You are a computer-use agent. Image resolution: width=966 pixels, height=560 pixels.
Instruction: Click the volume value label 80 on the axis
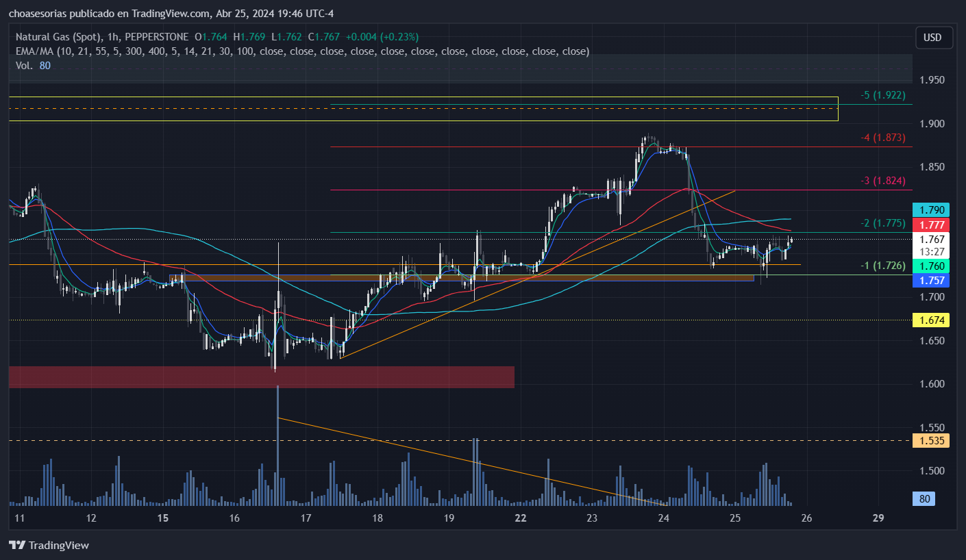[x=924, y=499]
